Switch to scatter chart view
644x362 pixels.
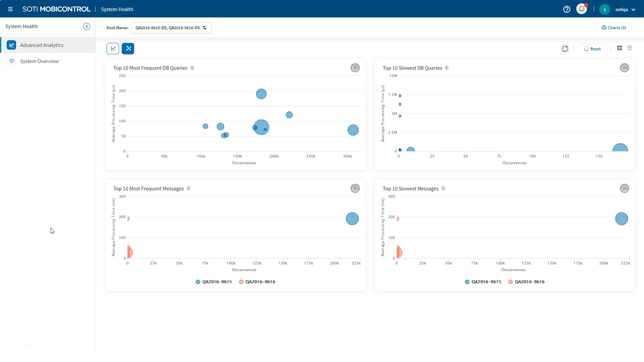click(x=128, y=49)
